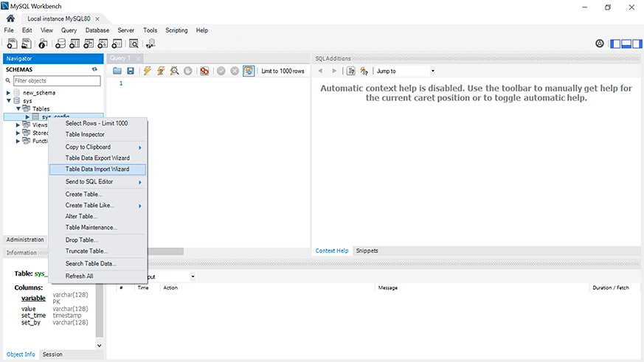Choose Table Data Import Wizard menu entry

point(97,169)
